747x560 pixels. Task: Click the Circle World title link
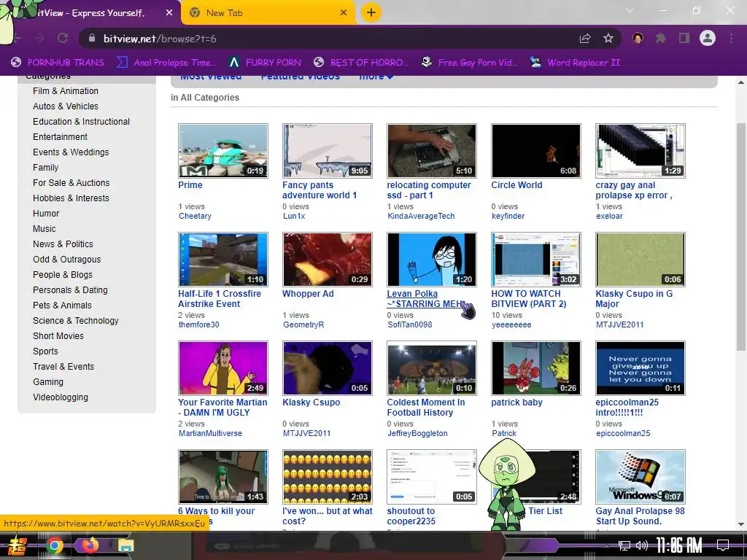click(x=516, y=185)
